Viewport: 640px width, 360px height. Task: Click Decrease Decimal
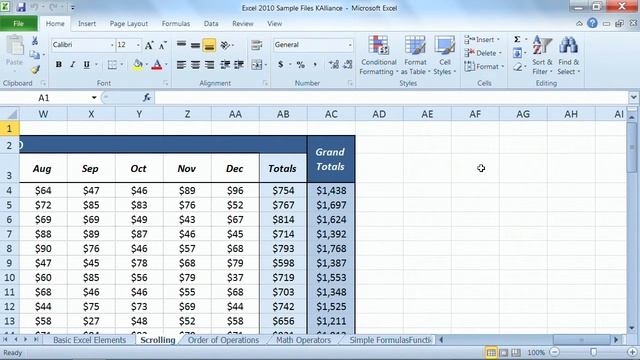[x=348, y=64]
